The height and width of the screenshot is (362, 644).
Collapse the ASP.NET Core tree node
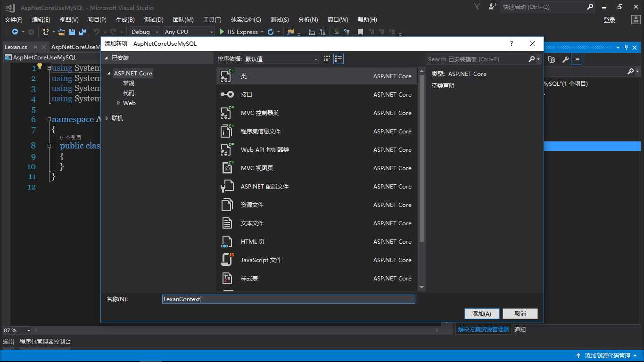(109, 74)
